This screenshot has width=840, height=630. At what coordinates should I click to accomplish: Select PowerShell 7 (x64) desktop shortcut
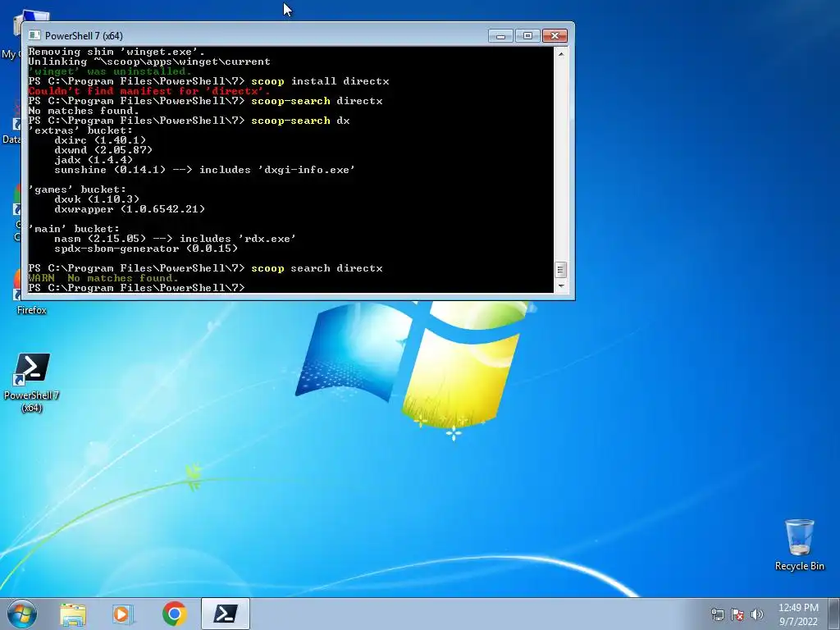pos(32,382)
